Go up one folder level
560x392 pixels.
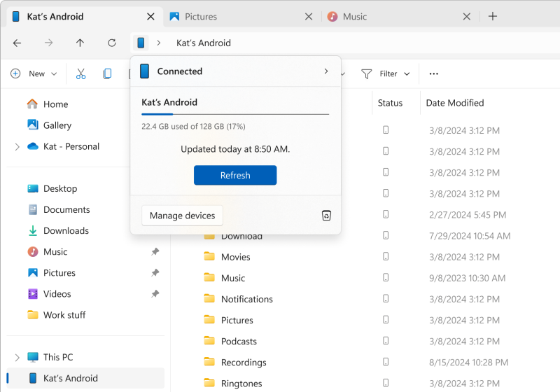[80, 43]
